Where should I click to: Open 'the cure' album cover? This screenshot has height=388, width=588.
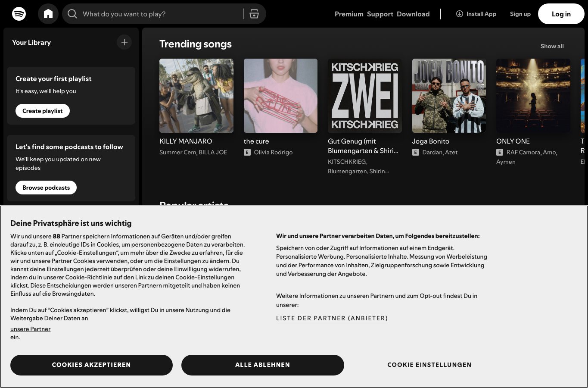pos(280,96)
